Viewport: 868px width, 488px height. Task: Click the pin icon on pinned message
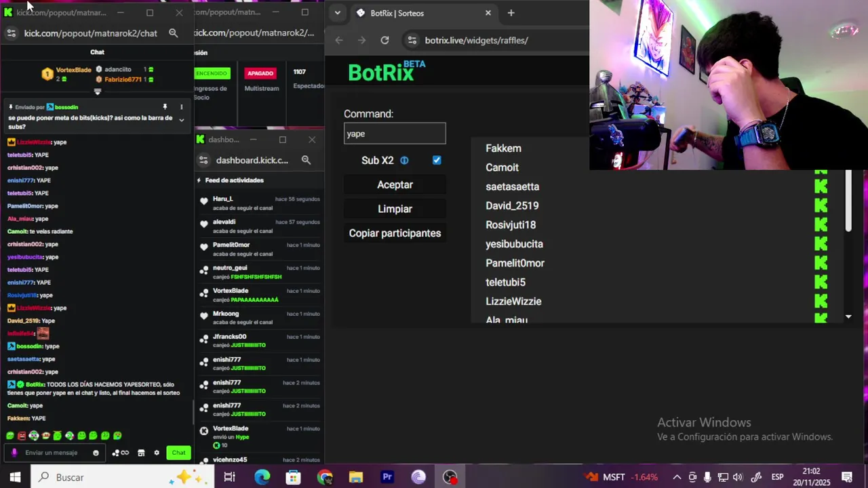[x=165, y=107]
